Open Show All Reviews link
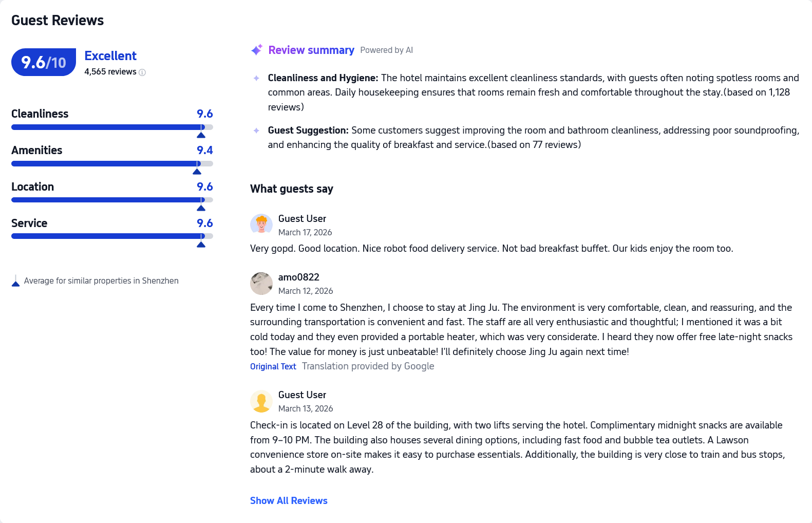Screen dimensions: 812x523 pos(289,500)
